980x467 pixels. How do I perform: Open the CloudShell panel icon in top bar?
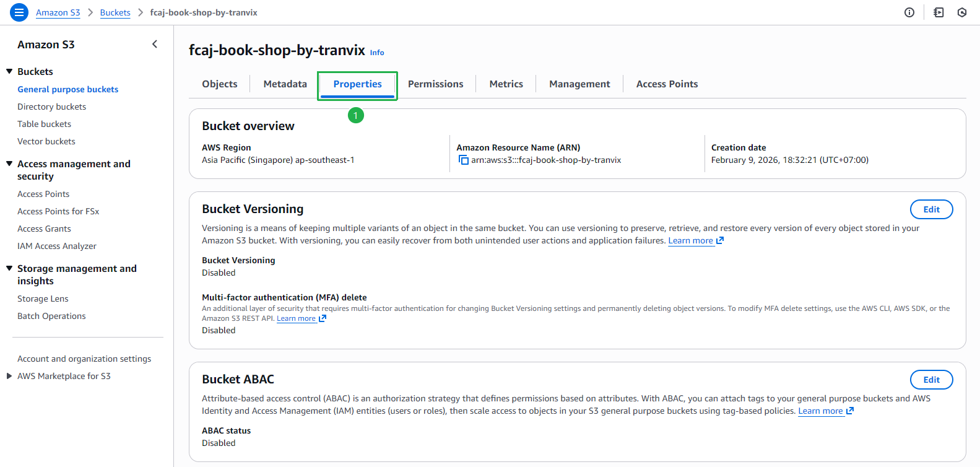pos(939,12)
